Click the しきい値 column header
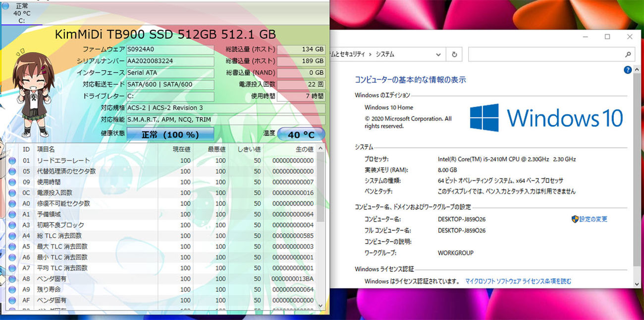Screen dimensions: 644x320 coord(246,149)
